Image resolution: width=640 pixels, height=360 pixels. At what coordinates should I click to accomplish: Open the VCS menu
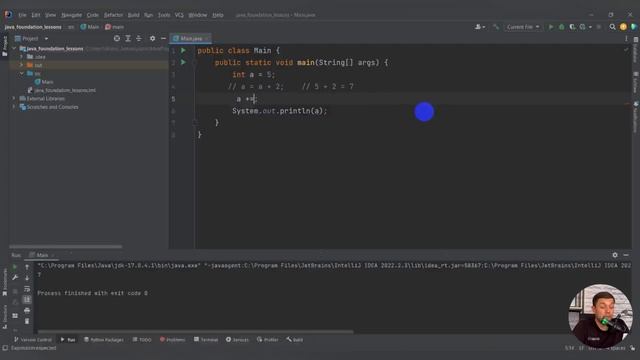(x=179, y=15)
